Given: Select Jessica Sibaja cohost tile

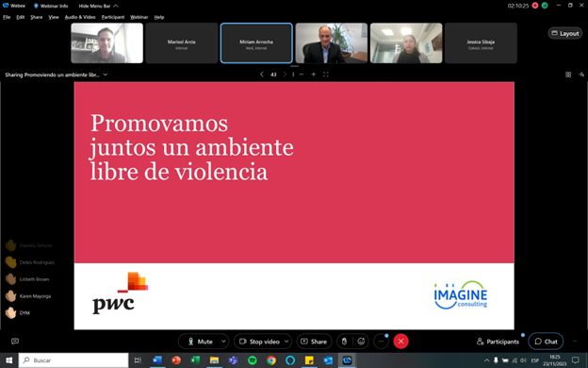Looking at the screenshot, I should (481, 42).
